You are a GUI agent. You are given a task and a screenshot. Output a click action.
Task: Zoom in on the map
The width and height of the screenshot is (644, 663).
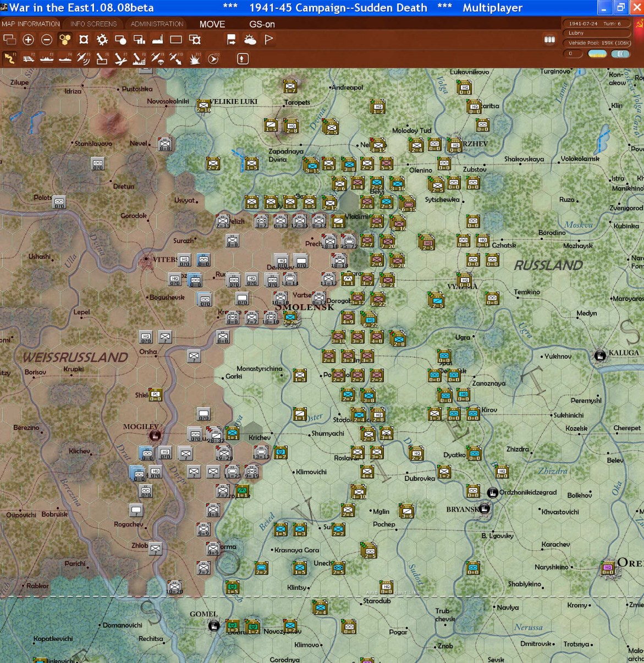pos(28,40)
